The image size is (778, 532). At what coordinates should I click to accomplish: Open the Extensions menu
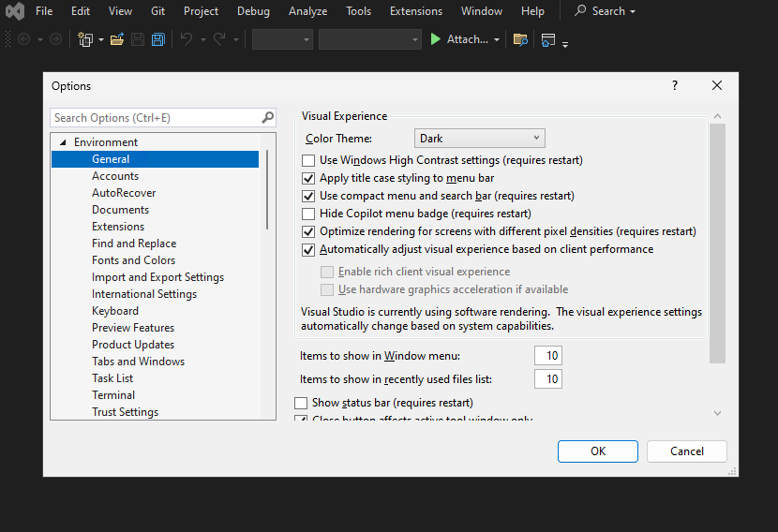[x=416, y=11]
